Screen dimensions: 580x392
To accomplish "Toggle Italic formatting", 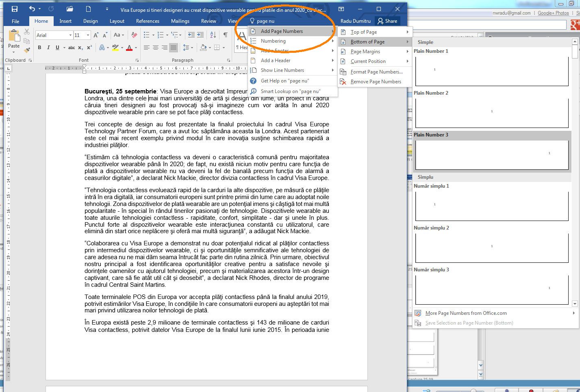I will click(x=48, y=48).
